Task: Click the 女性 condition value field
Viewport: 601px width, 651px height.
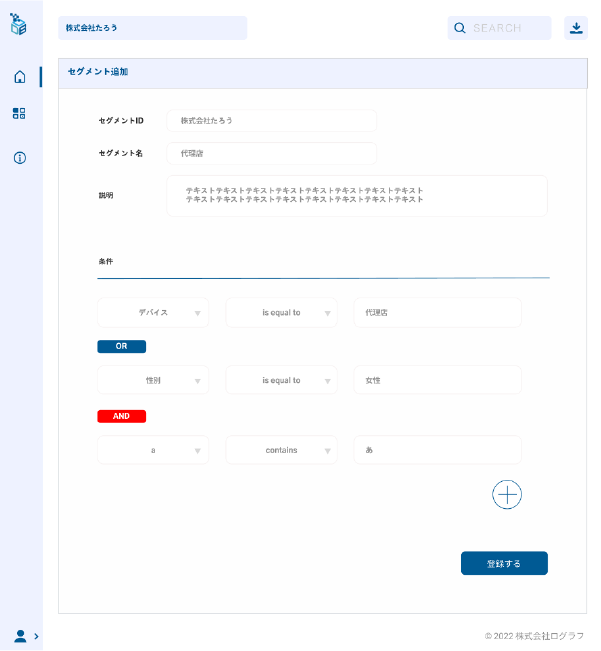Action: pyautogui.click(x=437, y=380)
